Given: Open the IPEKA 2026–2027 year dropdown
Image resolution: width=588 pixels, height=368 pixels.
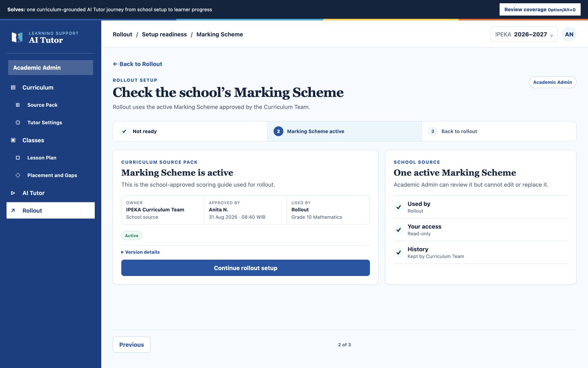Looking at the screenshot, I should [x=524, y=34].
